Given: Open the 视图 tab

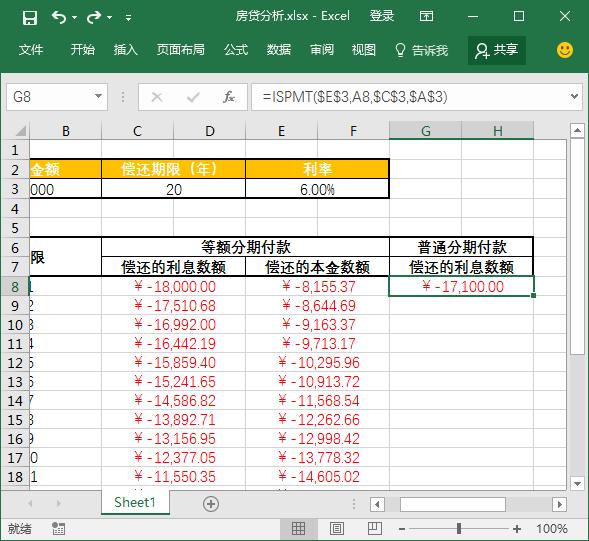Looking at the screenshot, I should 364,50.
